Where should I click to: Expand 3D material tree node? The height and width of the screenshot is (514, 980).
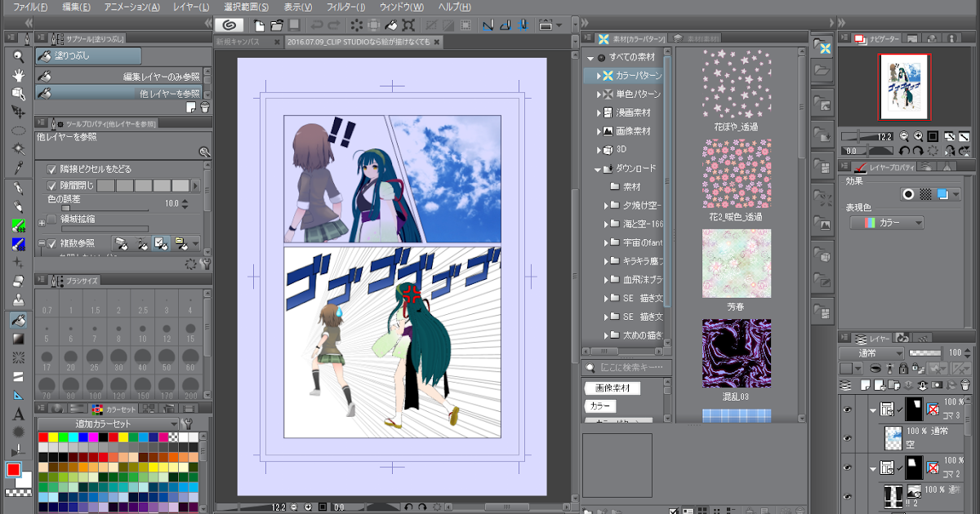click(x=599, y=150)
